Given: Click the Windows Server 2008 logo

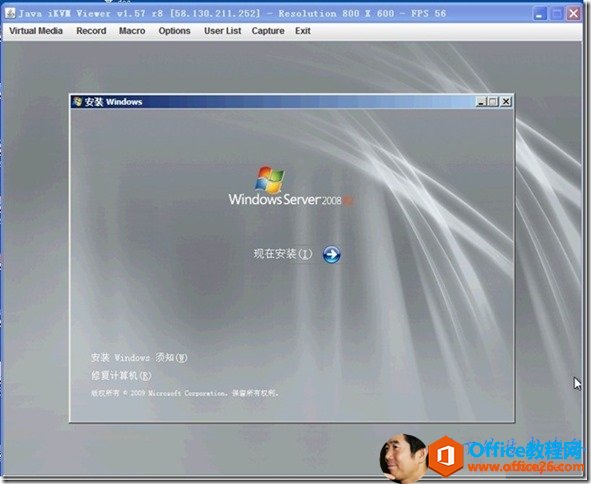Looking at the screenshot, I should click(290, 186).
